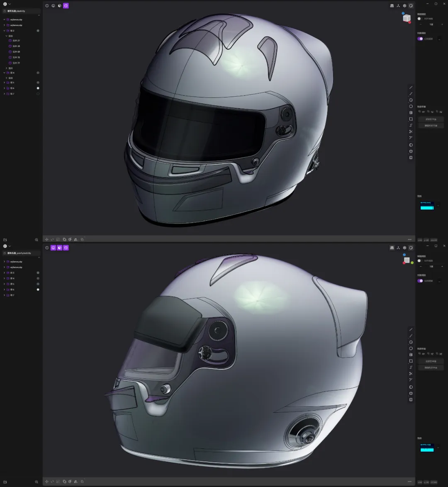Viewport: 448px width, 487px height.
Task: Click the paw6.plasticity file name in bottom window
Action: [x=19, y=253]
